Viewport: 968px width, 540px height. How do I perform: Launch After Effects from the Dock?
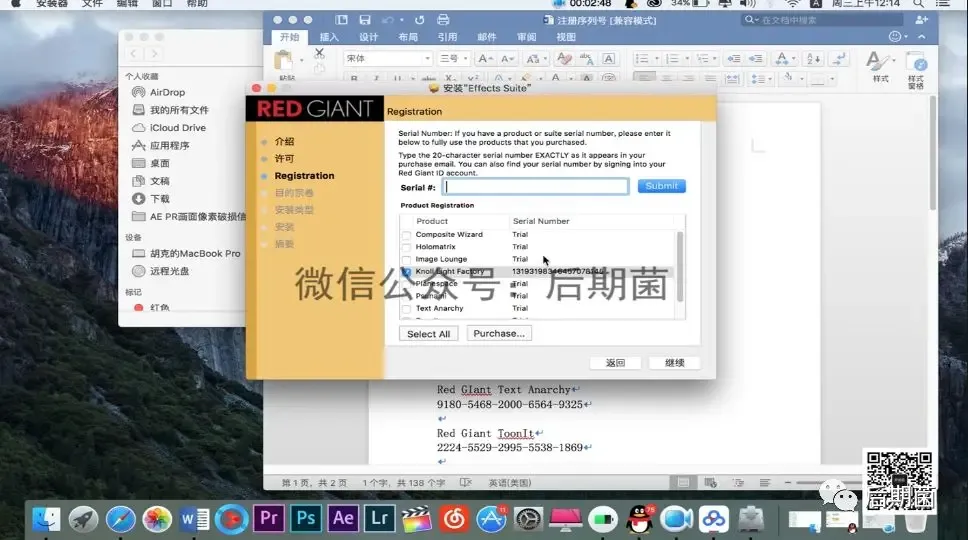343,518
